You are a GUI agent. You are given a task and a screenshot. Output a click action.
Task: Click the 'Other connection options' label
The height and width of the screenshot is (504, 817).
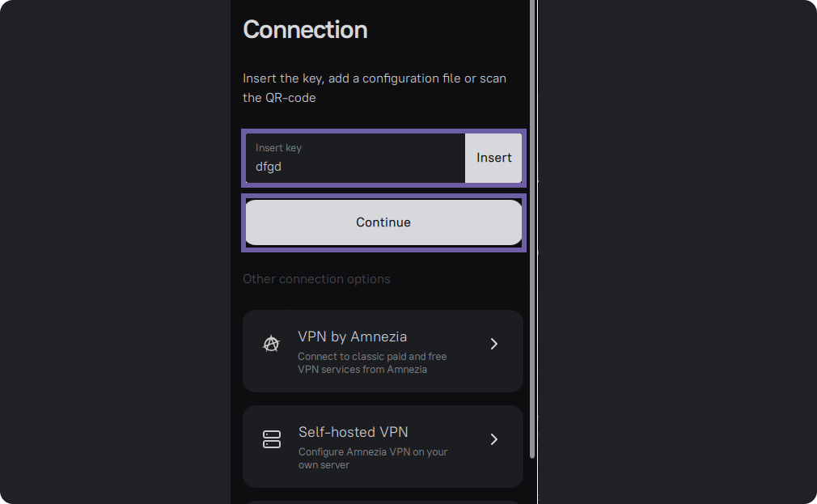pos(316,279)
